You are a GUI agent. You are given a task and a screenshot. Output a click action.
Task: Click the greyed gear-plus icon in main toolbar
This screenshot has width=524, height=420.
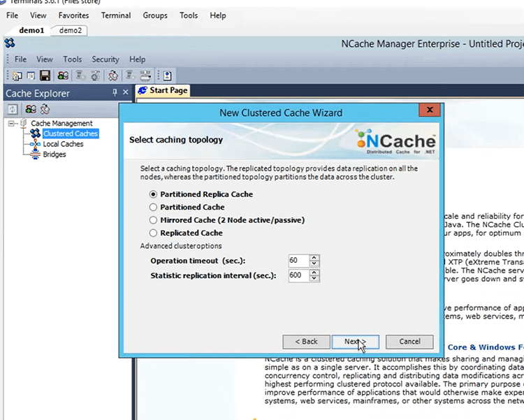click(x=96, y=76)
